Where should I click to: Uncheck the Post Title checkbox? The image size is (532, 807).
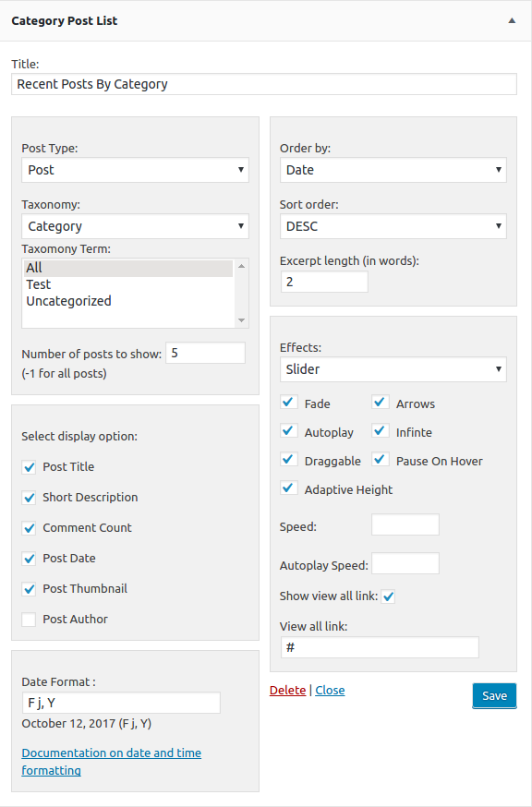click(x=29, y=467)
